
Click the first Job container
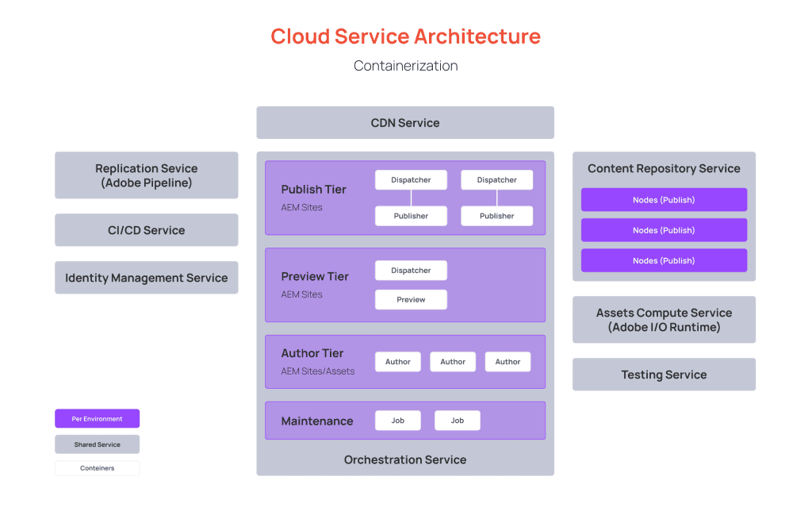(397, 421)
